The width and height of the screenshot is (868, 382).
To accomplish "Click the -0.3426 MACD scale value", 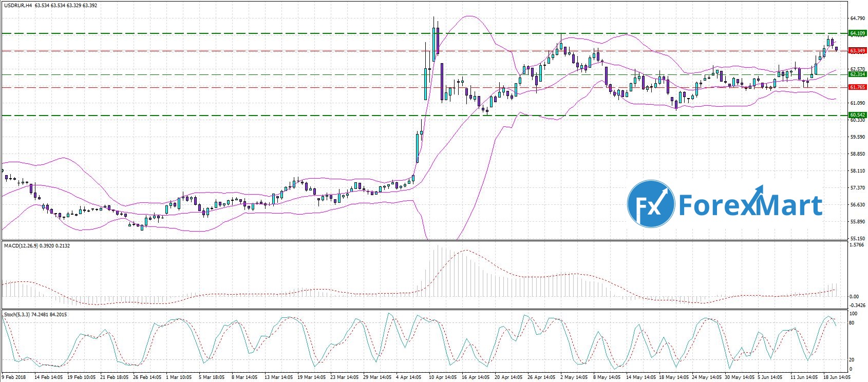I will [x=858, y=305].
